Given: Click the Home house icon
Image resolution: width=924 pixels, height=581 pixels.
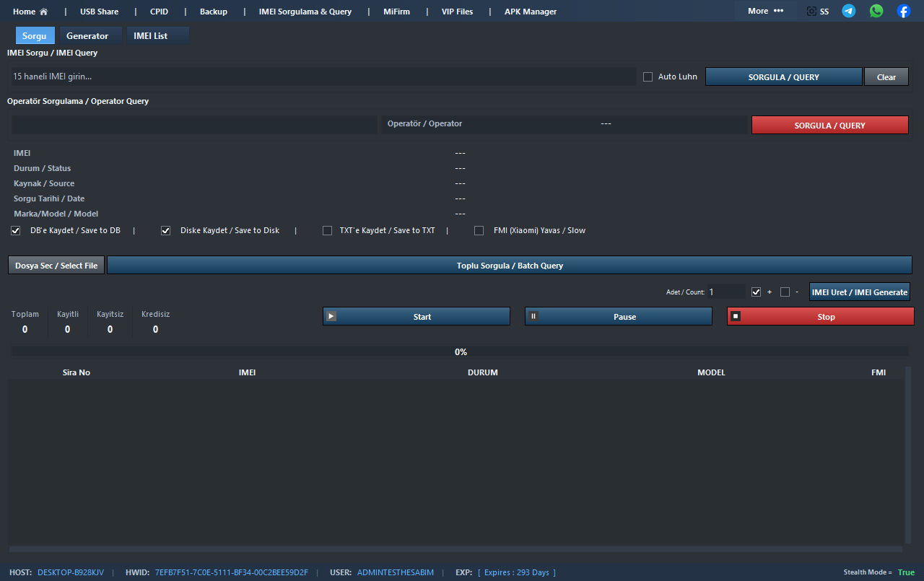Looking at the screenshot, I should coord(43,12).
